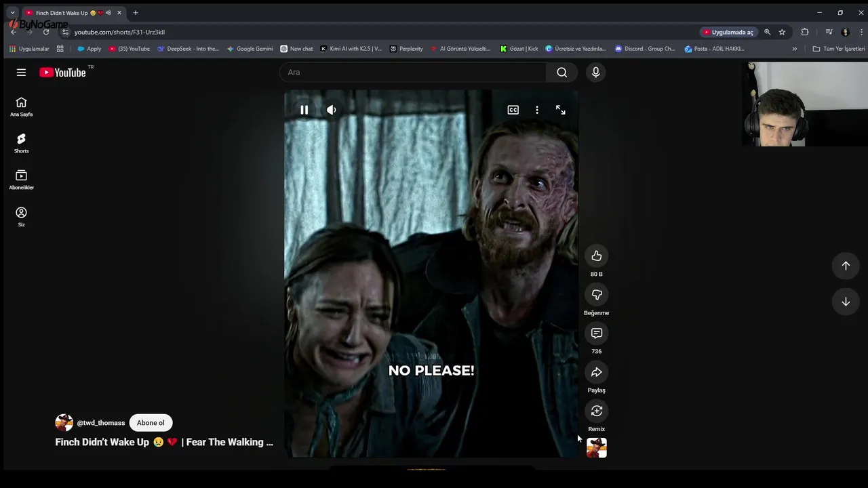
Task: Open a new browser tab
Action: (135, 12)
